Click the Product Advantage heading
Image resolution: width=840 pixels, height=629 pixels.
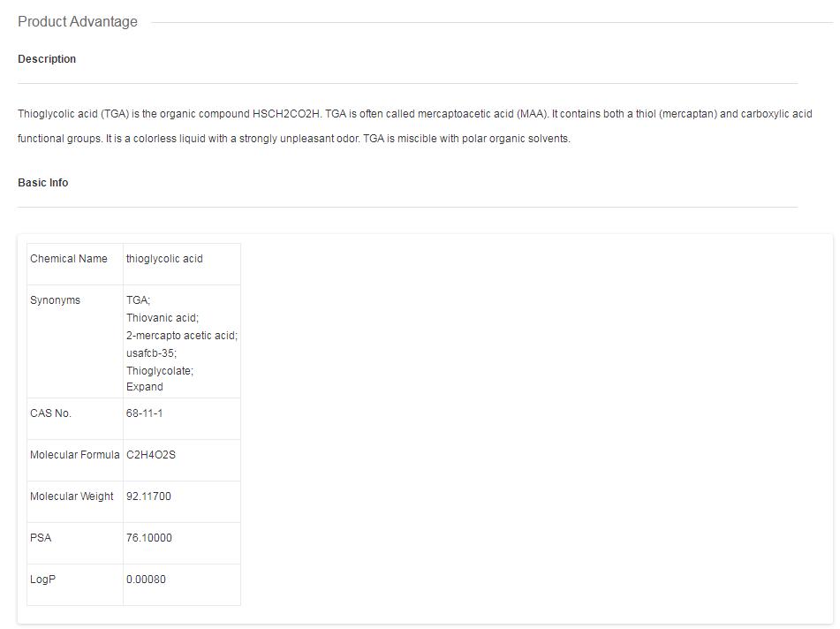point(78,22)
